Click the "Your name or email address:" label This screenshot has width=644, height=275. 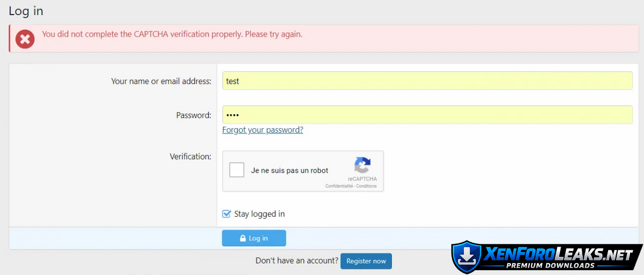tap(161, 81)
